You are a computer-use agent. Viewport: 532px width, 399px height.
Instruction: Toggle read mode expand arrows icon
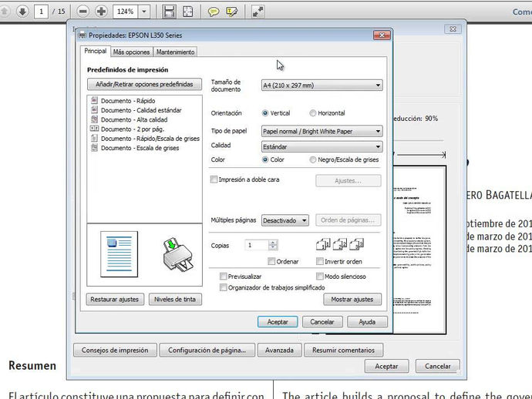pyautogui.click(x=258, y=12)
